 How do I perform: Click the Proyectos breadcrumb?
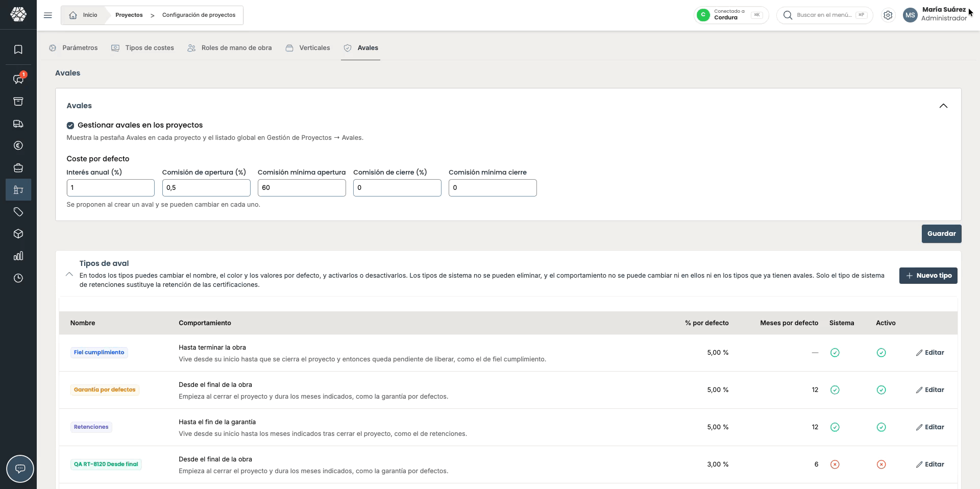(x=129, y=15)
